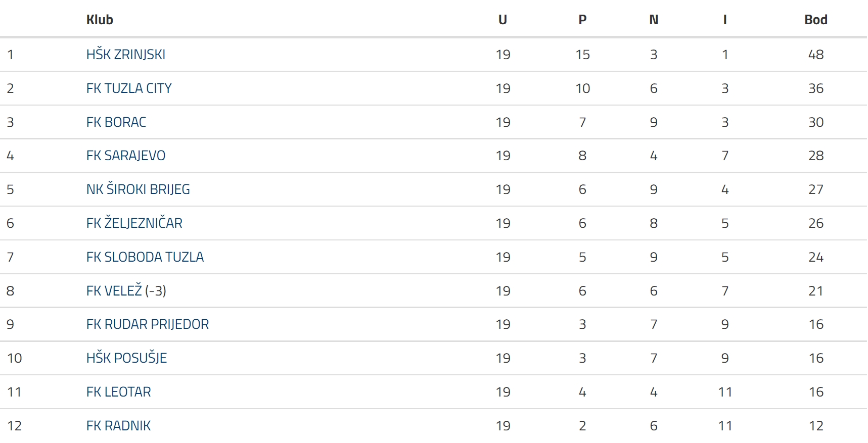
Task: Click the FK TUZLA CITY link
Action: [129, 88]
